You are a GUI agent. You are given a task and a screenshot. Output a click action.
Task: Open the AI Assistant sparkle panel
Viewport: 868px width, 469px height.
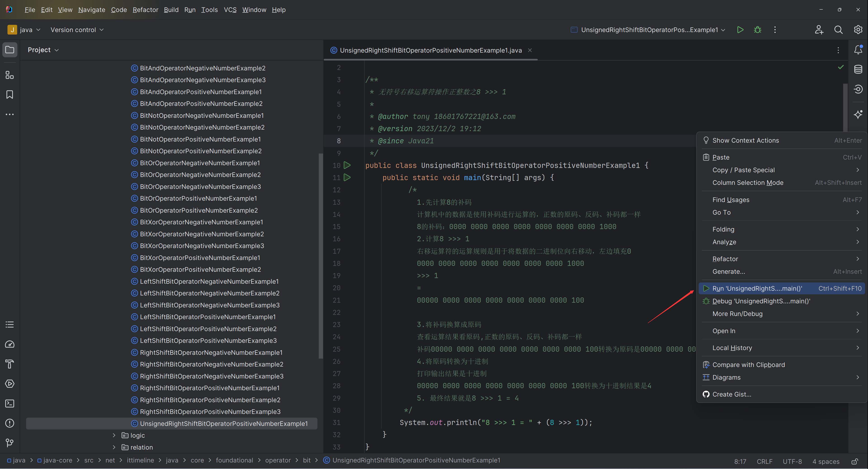[858, 114]
